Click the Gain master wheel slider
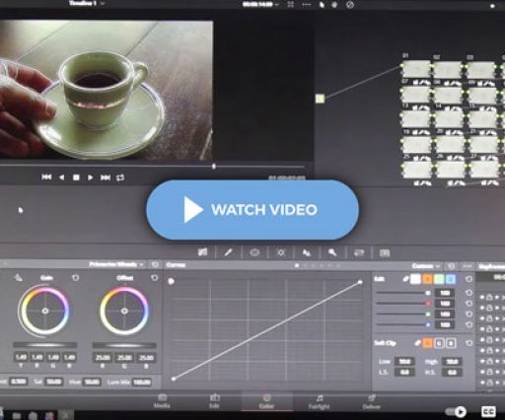The height and width of the screenshot is (420, 505). pyautogui.click(x=45, y=345)
